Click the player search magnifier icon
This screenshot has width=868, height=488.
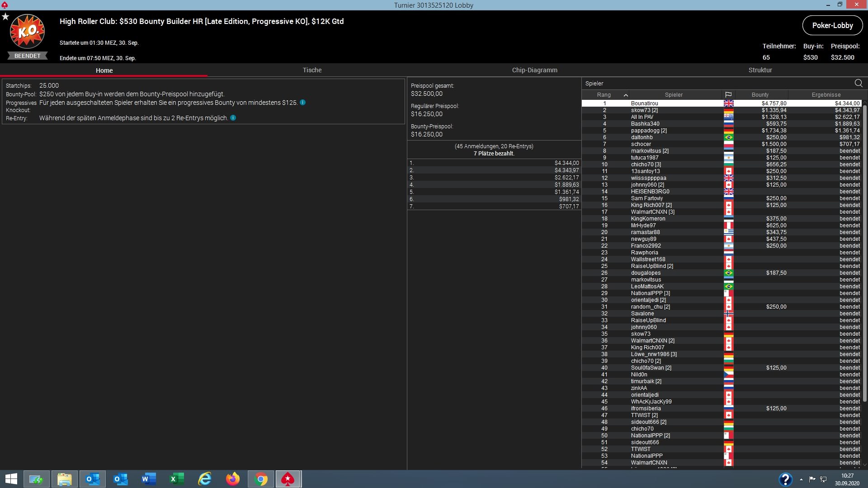pos(858,83)
